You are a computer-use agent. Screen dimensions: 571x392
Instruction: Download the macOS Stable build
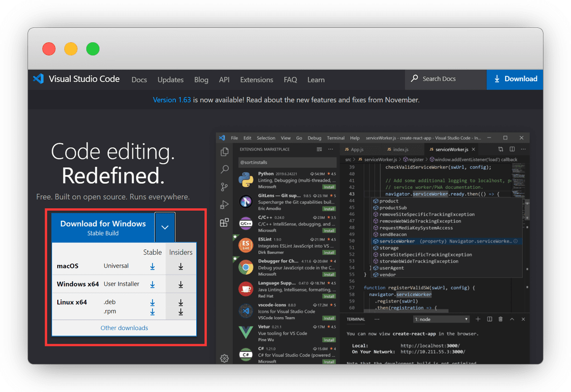pos(153,266)
